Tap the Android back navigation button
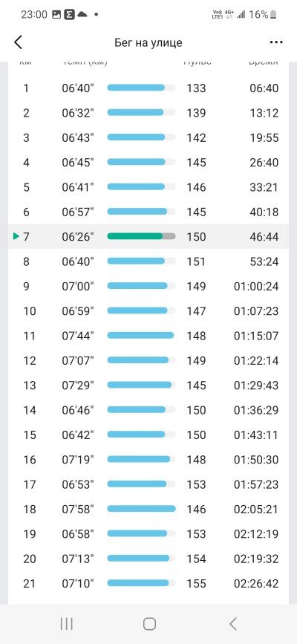This screenshot has height=644, width=297. coord(233,624)
